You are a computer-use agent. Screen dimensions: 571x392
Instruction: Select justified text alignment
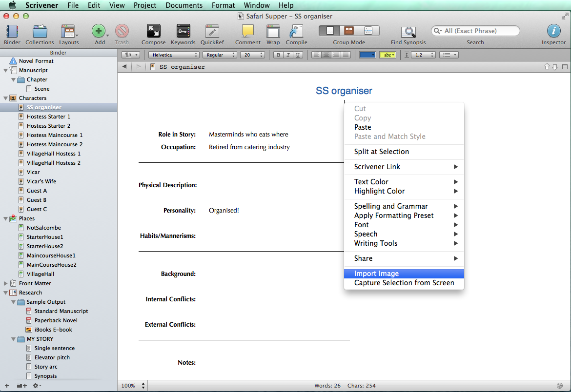click(x=346, y=55)
